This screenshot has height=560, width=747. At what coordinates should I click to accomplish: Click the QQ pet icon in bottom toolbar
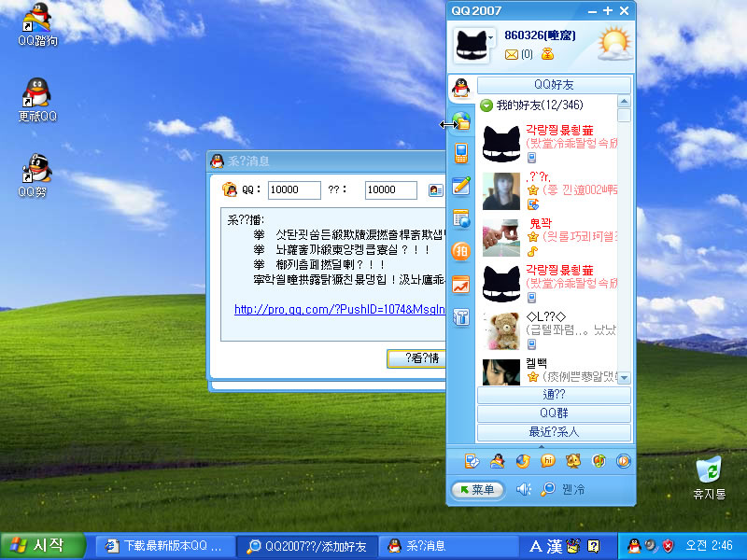pyautogui.click(x=573, y=461)
